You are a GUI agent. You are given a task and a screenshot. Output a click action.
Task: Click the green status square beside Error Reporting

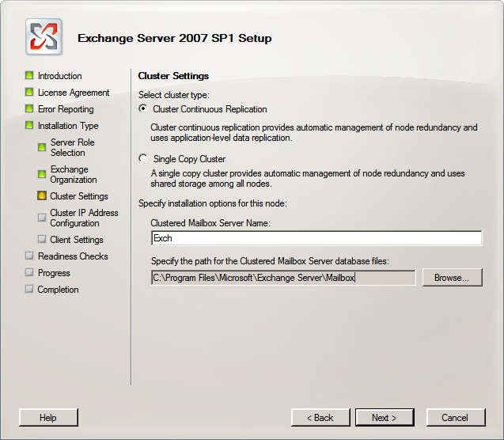click(29, 108)
